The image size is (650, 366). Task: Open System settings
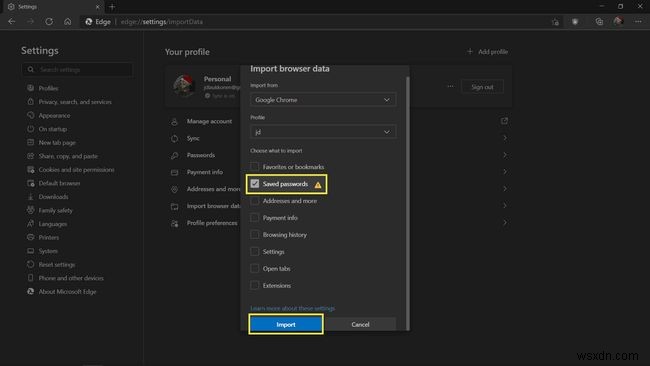pos(48,251)
